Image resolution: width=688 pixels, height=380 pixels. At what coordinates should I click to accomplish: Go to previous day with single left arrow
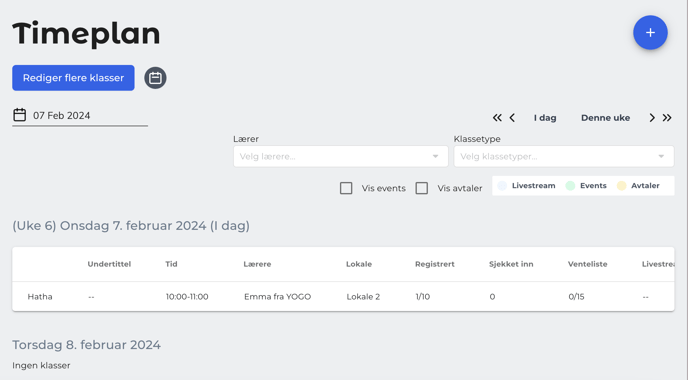[512, 118]
